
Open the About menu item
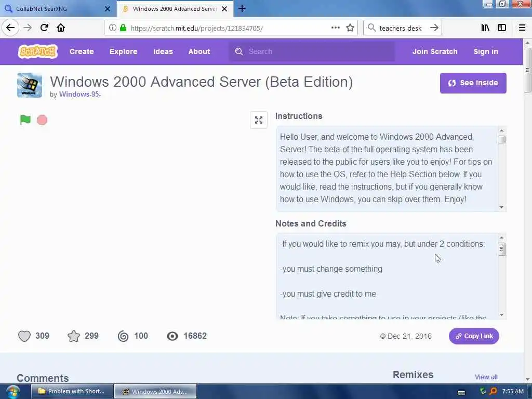(199, 51)
